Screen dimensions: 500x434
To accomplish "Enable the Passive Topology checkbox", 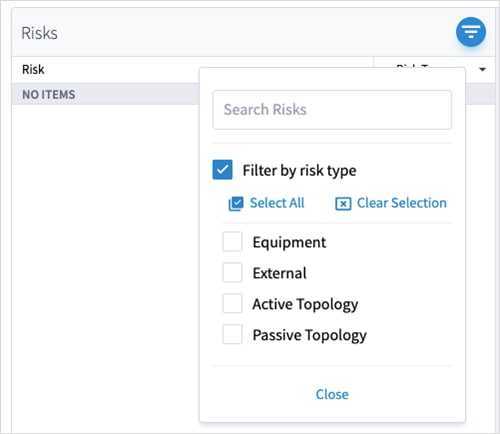I will [x=232, y=334].
